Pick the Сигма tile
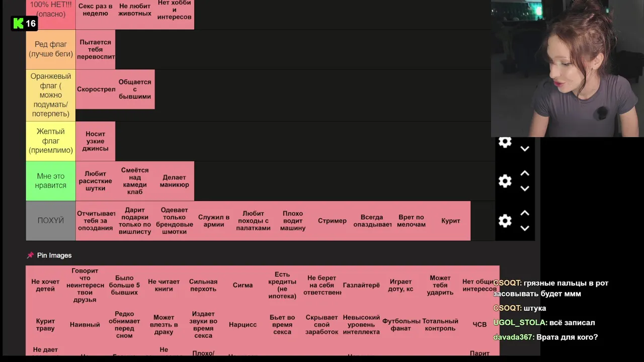644x362 pixels. tap(243, 285)
